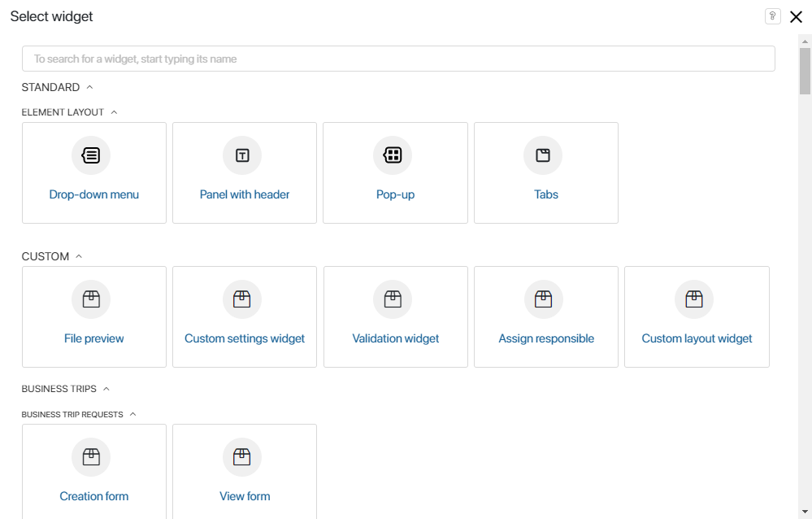Click the Creation form link
Screen dimensions: 812x519
point(94,496)
